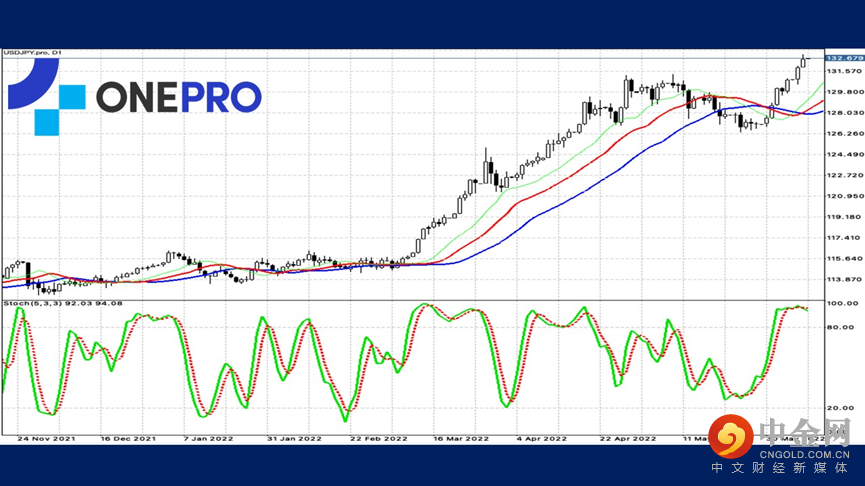
Task: Pick the 117.410 price axis value
Action: [x=844, y=238]
